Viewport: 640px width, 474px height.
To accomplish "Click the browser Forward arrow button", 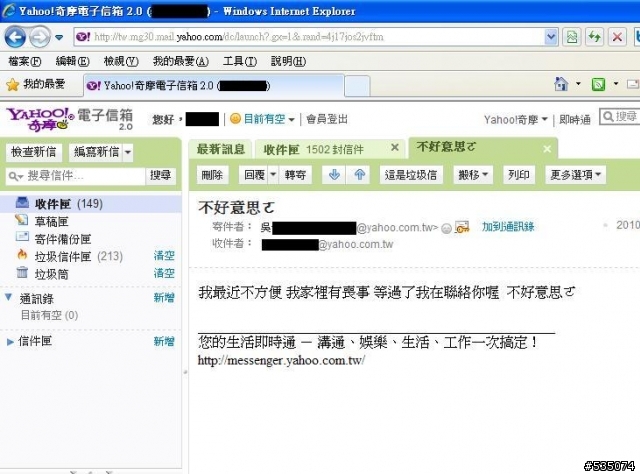I will coord(40,37).
